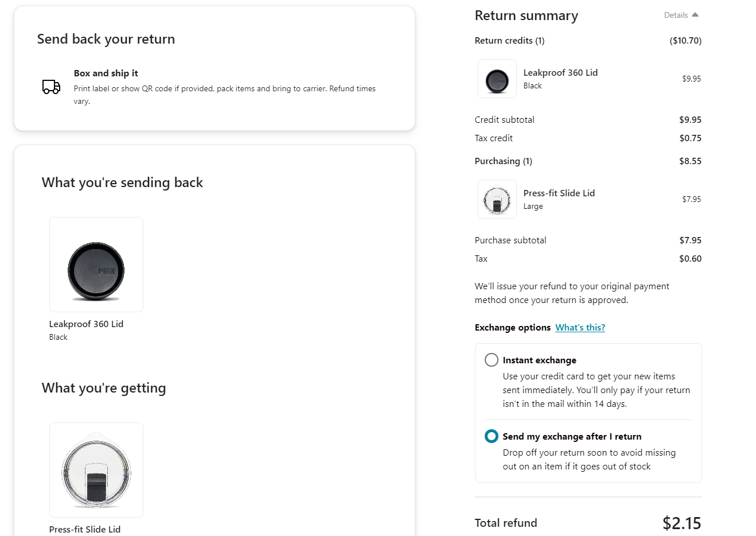This screenshot has width=756, height=536.
Task: Click the "Send back your return" heading
Action: 106,39
